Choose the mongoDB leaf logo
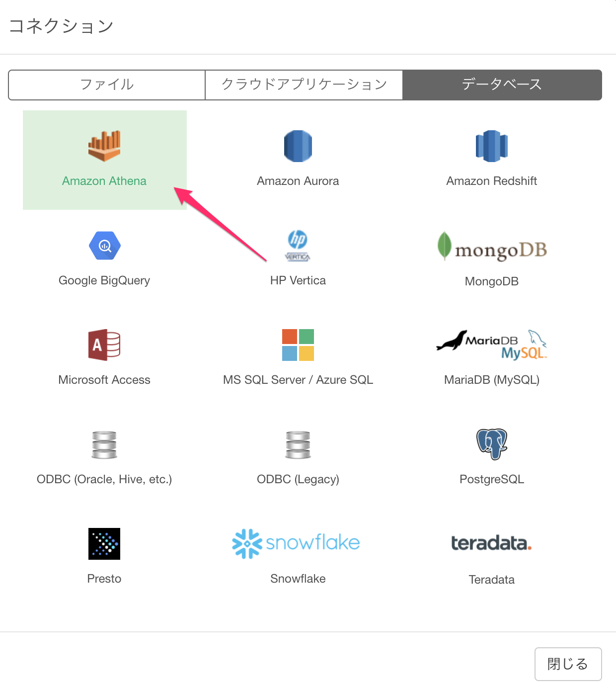The width and height of the screenshot is (616, 692). coord(492,247)
